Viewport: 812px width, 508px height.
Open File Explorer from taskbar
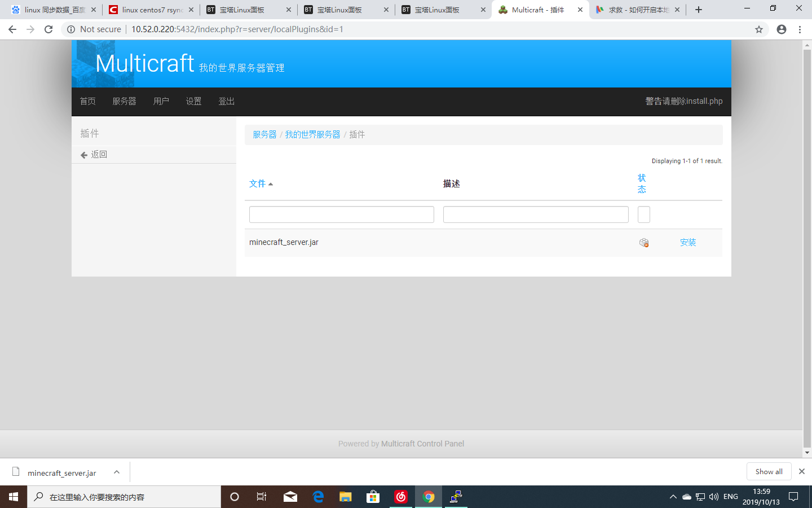click(346, 497)
